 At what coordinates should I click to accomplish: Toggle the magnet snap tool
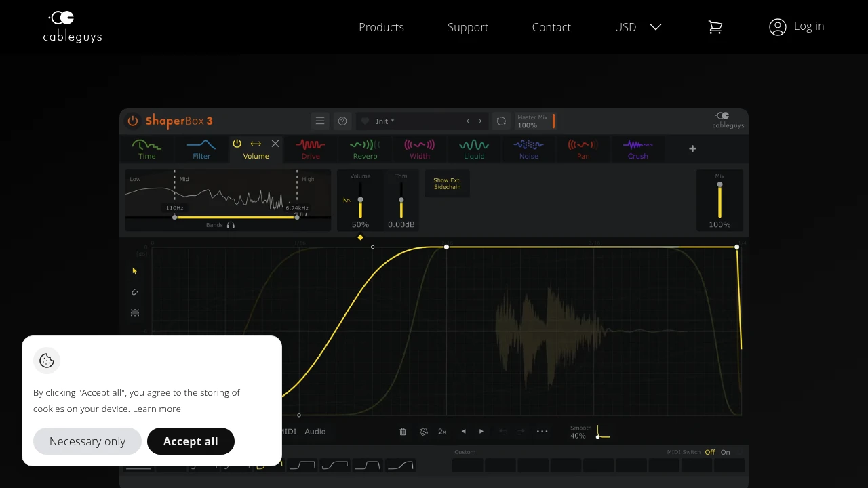tap(135, 292)
